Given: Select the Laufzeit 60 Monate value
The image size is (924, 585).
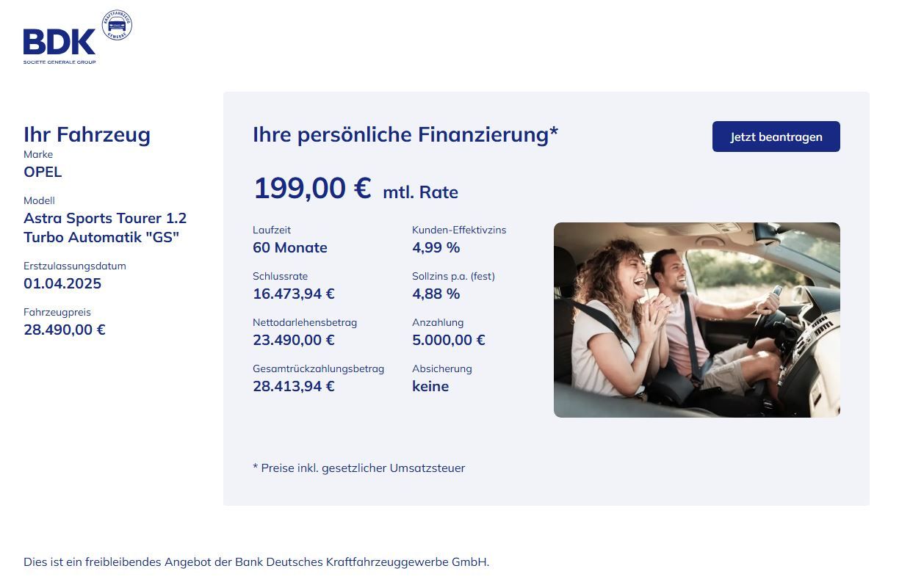Looking at the screenshot, I should pos(290,247).
